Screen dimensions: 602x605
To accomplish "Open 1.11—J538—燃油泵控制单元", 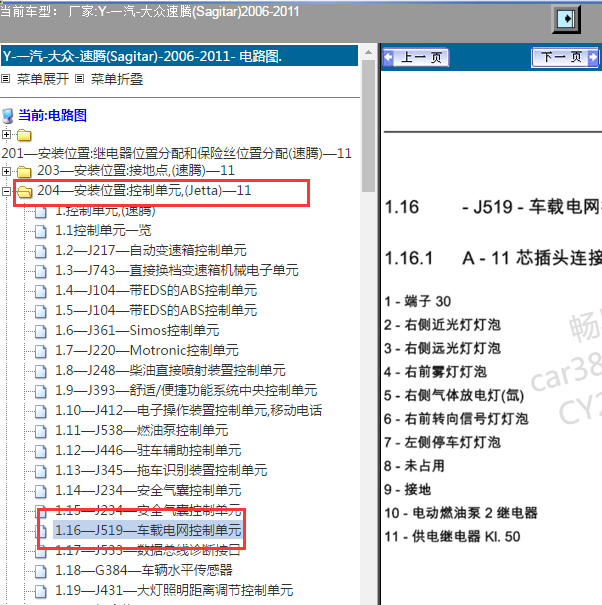I will click(x=142, y=431).
